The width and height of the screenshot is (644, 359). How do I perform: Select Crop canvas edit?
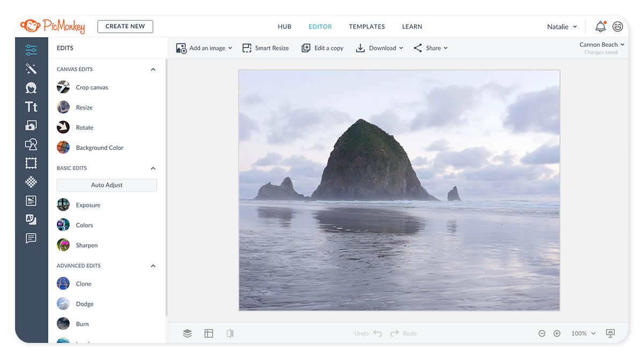(x=83, y=87)
